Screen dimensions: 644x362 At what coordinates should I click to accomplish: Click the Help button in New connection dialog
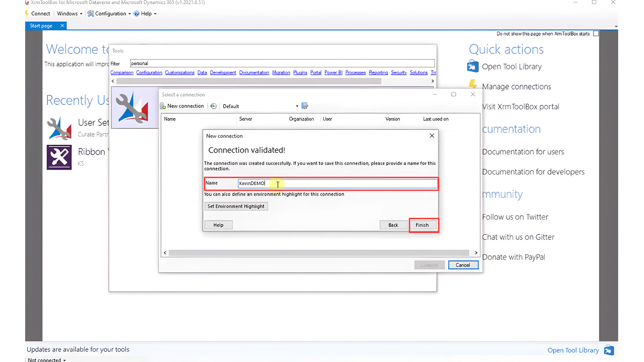[218, 225]
